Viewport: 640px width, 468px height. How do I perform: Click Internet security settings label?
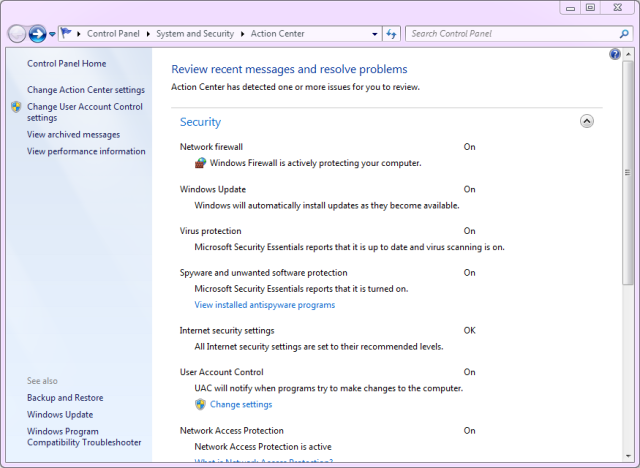point(227,330)
